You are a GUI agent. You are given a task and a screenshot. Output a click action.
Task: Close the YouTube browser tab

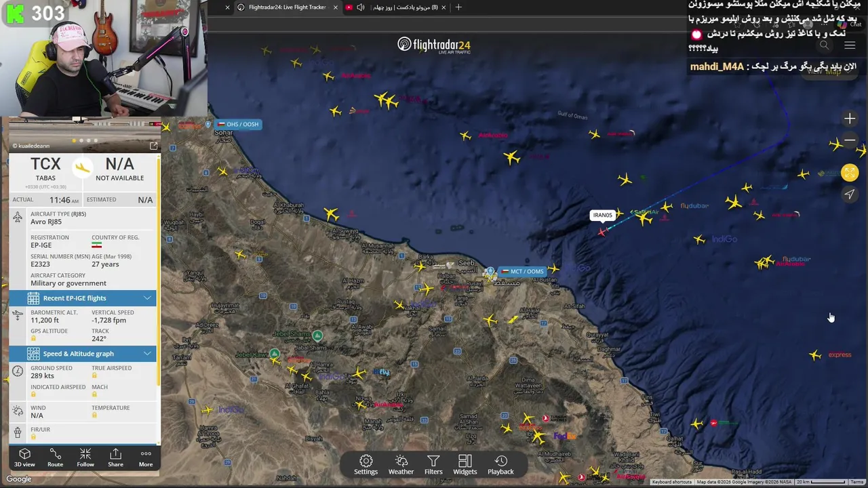[443, 7]
